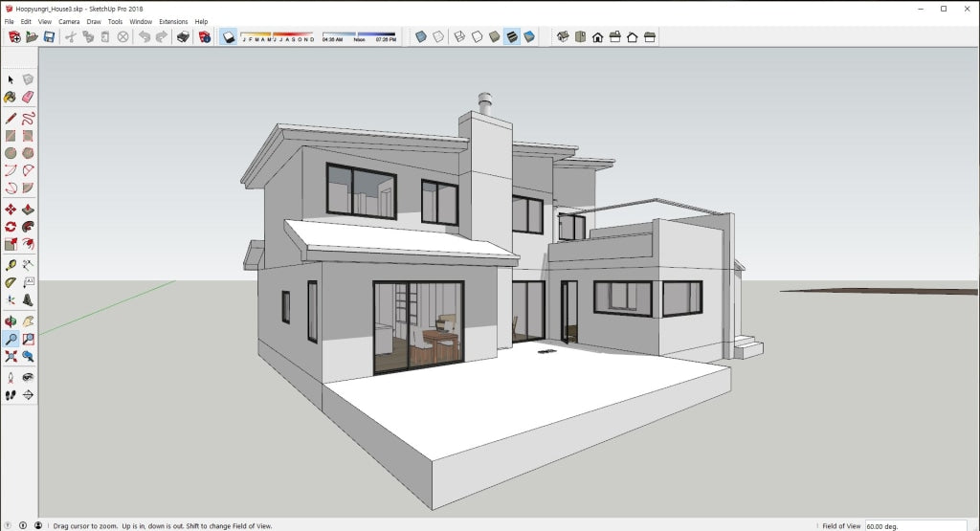Save the model with floppy icon
The width and height of the screenshot is (980, 531).
pos(49,37)
